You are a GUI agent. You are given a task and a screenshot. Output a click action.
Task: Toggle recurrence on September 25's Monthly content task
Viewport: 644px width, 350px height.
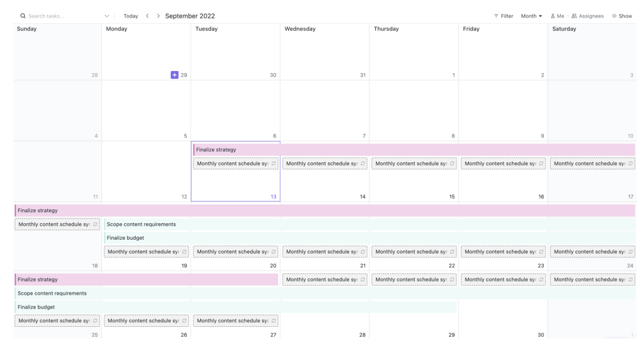[95, 321]
